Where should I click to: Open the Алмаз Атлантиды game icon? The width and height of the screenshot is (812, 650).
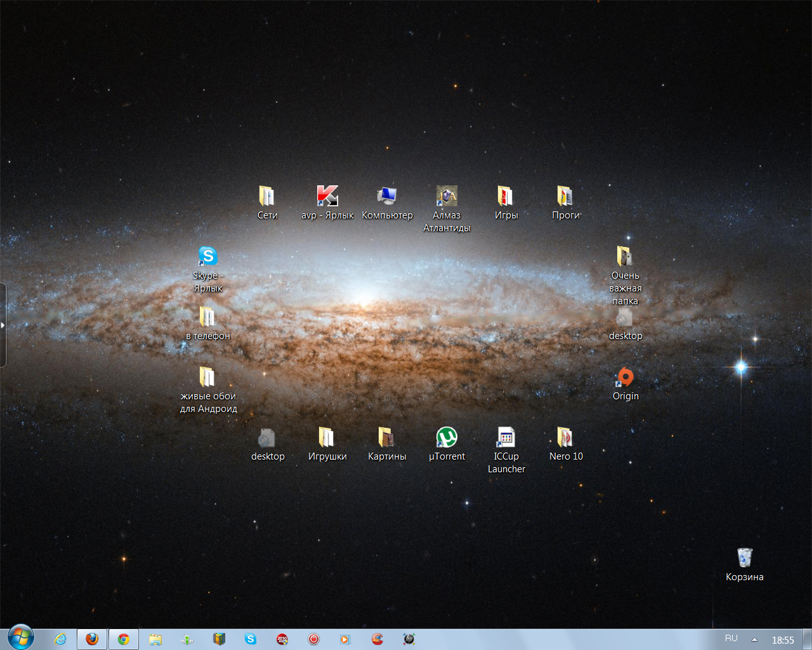click(x=447, y=196)
